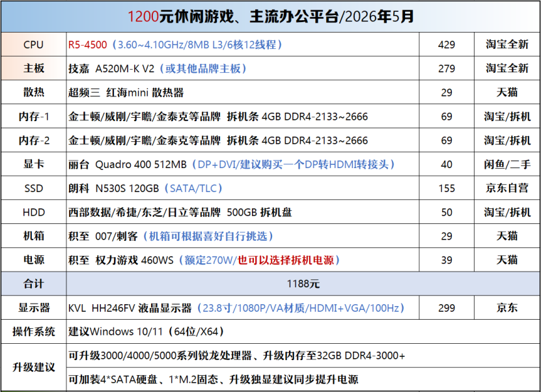The width and height of the screenshot is (541, 392).
Task: Click the 积至 007/刺客 case cell
Action: [243, 236]
